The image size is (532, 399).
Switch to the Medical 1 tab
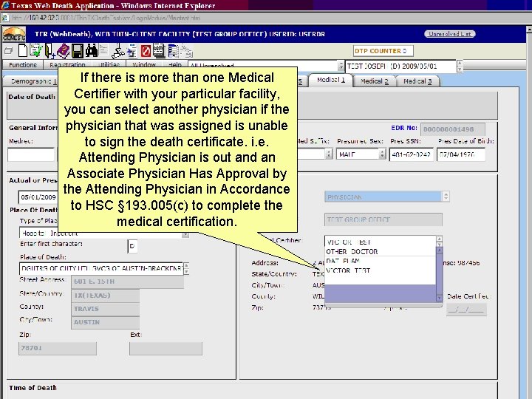pos(331,80)
